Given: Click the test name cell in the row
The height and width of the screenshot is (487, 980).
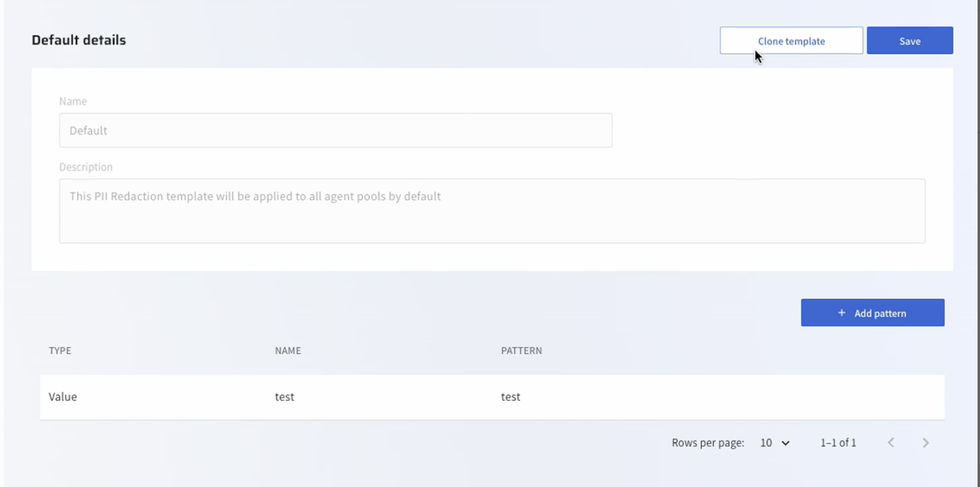Looking at the screenshot, I should coord(285,397).
